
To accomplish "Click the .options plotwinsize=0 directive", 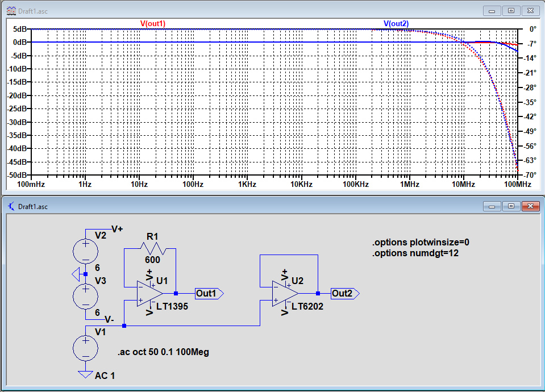I will click(421, 242).
